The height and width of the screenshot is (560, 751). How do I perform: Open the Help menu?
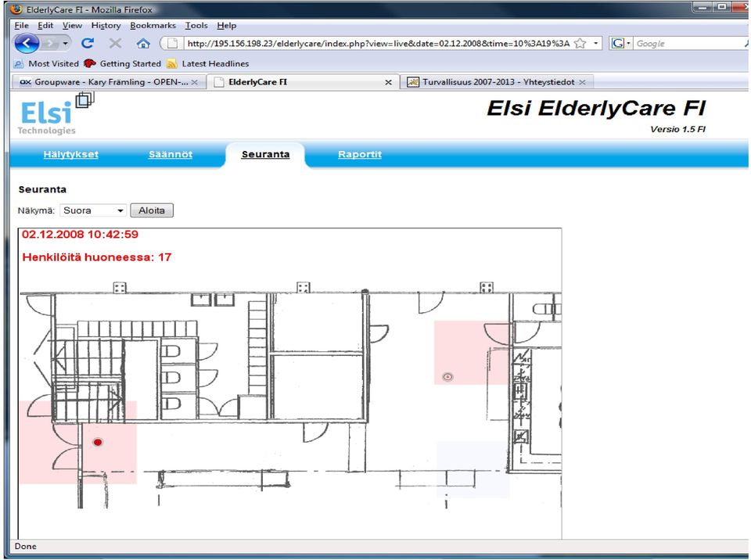[227, 25]
